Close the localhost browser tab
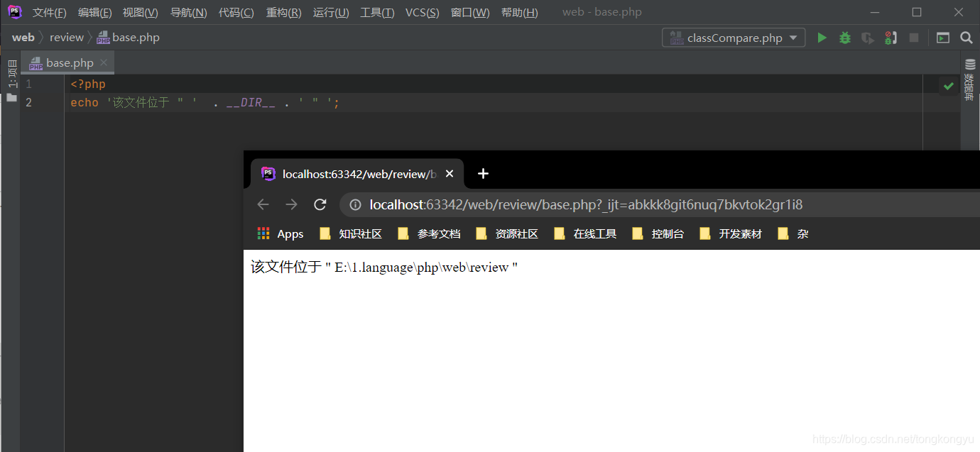The height and width of the screenshot is (452, 980). [449, 174]
